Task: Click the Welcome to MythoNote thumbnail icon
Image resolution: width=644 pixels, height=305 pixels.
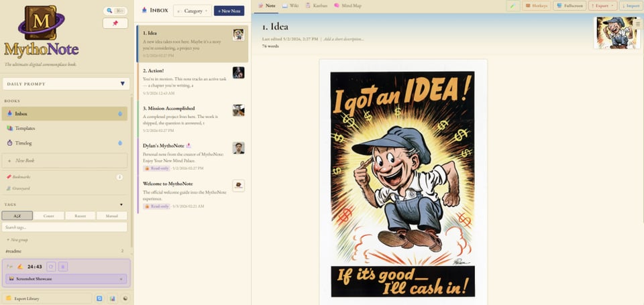Action: 238,186
